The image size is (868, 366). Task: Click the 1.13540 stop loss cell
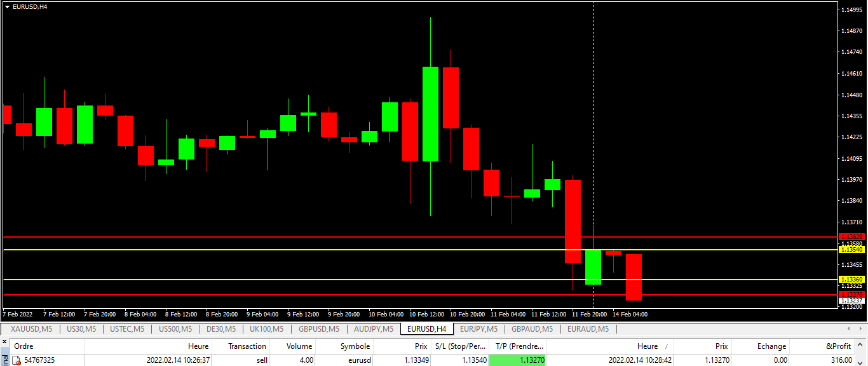coord(473,360)
